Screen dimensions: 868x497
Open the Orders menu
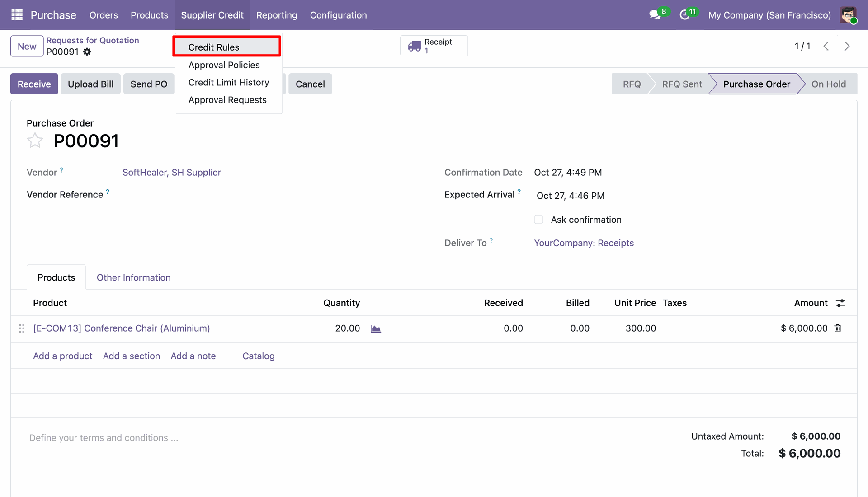(104, 15)
